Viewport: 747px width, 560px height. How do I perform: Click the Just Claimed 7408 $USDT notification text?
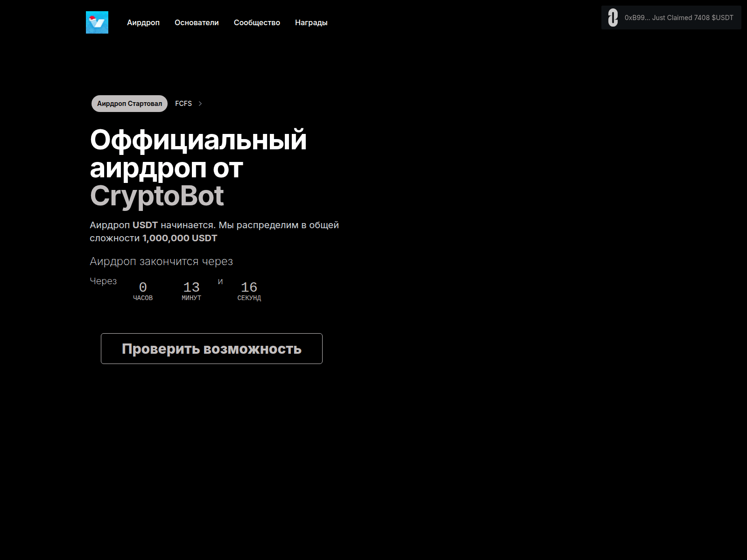coord(679,18)
